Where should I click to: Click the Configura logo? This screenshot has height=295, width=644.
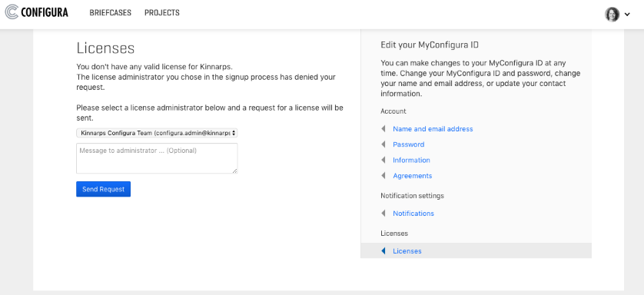pyautogui.click(x=36, y=12)
